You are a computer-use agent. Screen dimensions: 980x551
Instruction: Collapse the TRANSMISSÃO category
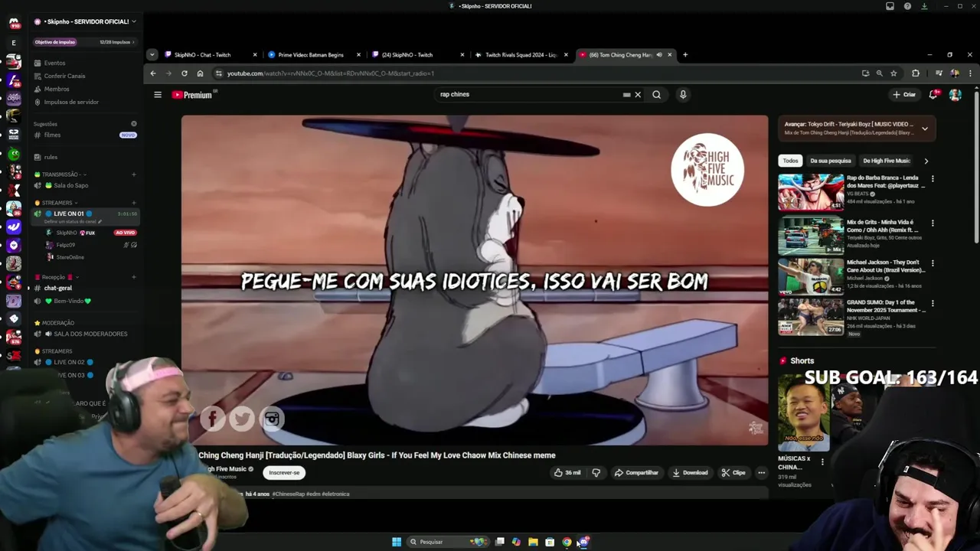point(60,174)
